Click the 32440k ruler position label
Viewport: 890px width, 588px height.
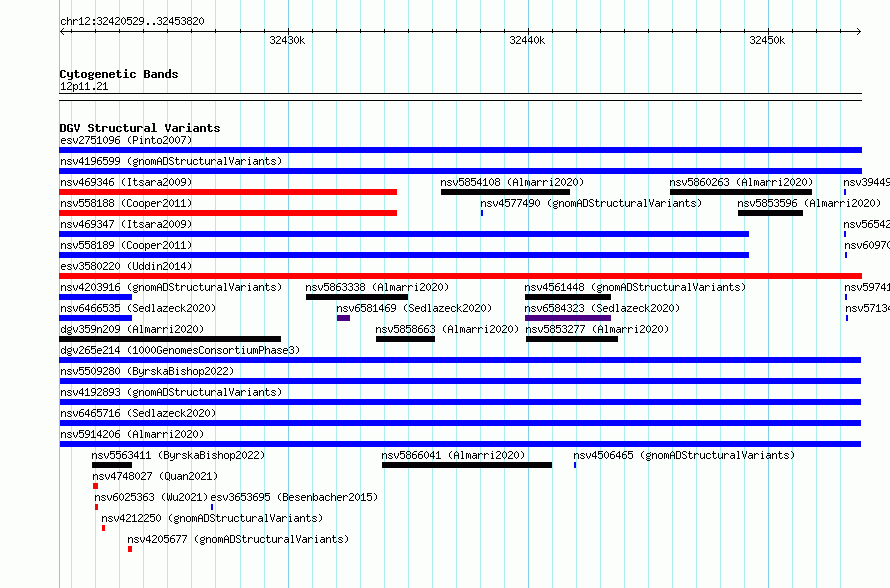click(527, 40)
